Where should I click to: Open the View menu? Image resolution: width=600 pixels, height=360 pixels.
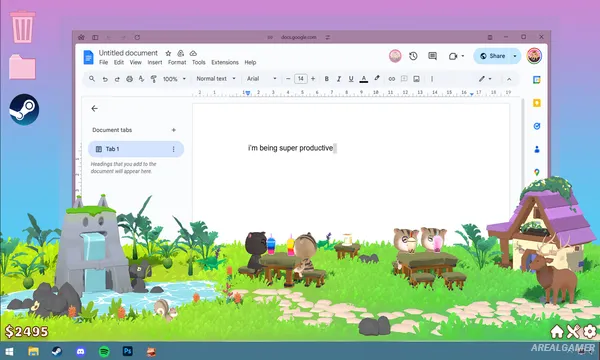tap(135, 62)
